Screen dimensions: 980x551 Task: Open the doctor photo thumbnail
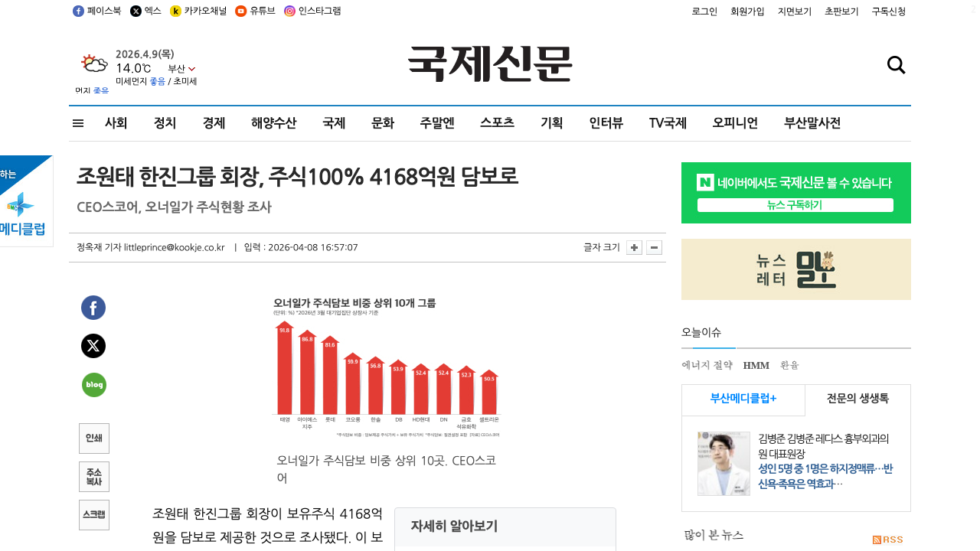coord(724,464)
